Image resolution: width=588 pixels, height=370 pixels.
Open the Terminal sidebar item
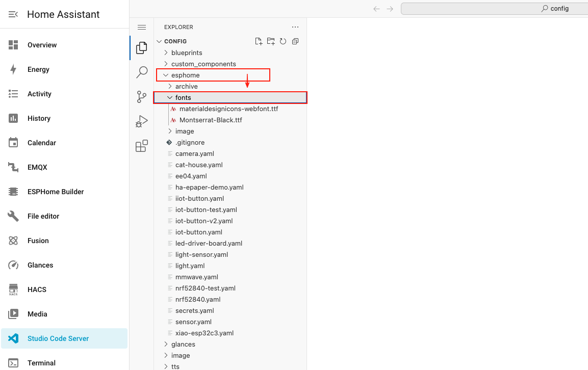(41, 363)
